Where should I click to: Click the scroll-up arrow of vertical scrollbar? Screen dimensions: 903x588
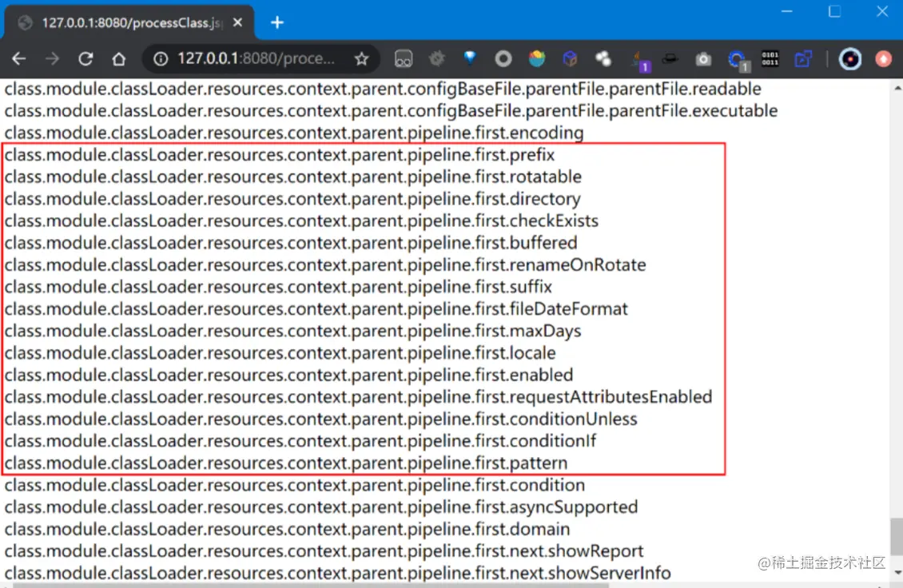click(897, 88)
